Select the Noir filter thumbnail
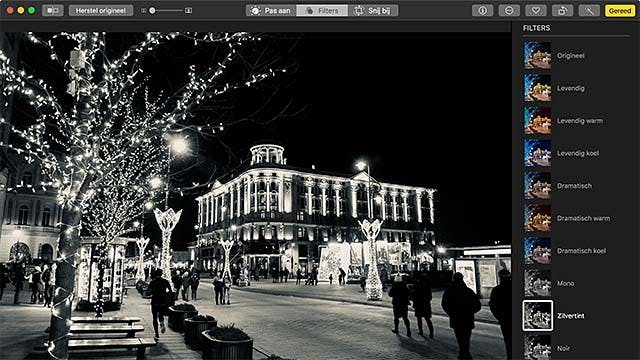This screenshot has height=360, width=640. [x=538, y=347]
